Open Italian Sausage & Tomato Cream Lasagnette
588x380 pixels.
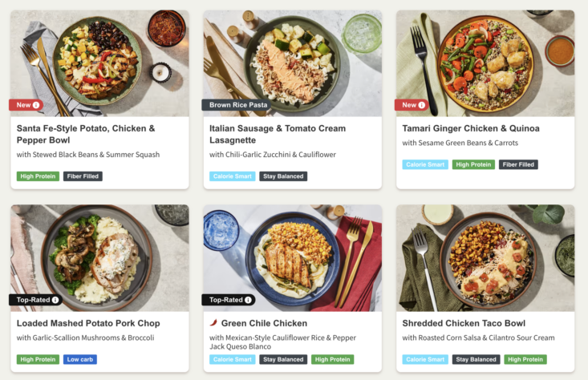(x=278, y=134)
